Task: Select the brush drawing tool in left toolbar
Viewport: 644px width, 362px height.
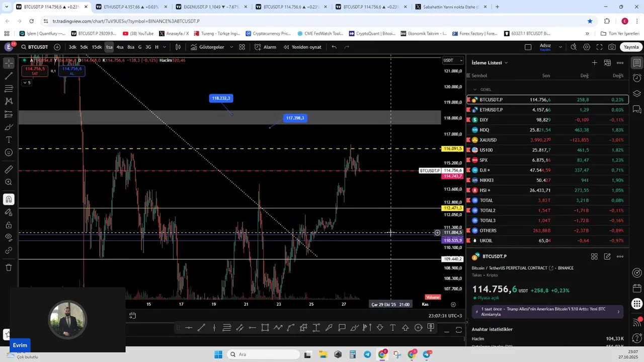Action: [9, 127]
